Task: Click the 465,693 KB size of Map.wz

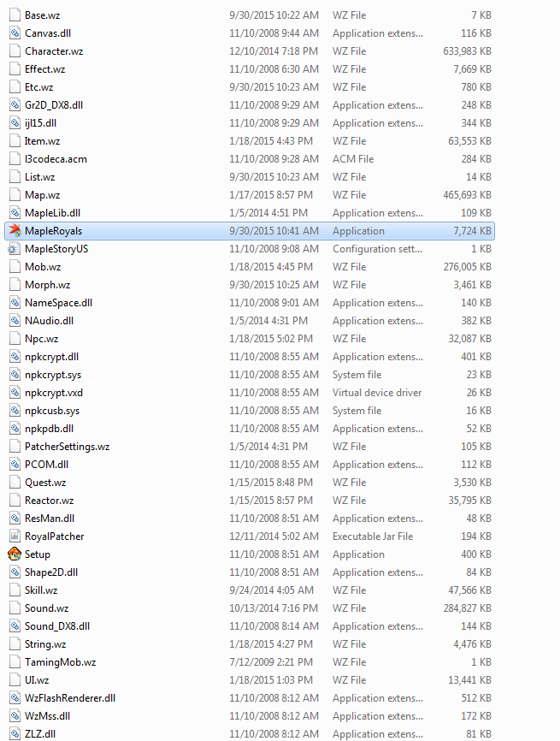Action: point(467,195)
